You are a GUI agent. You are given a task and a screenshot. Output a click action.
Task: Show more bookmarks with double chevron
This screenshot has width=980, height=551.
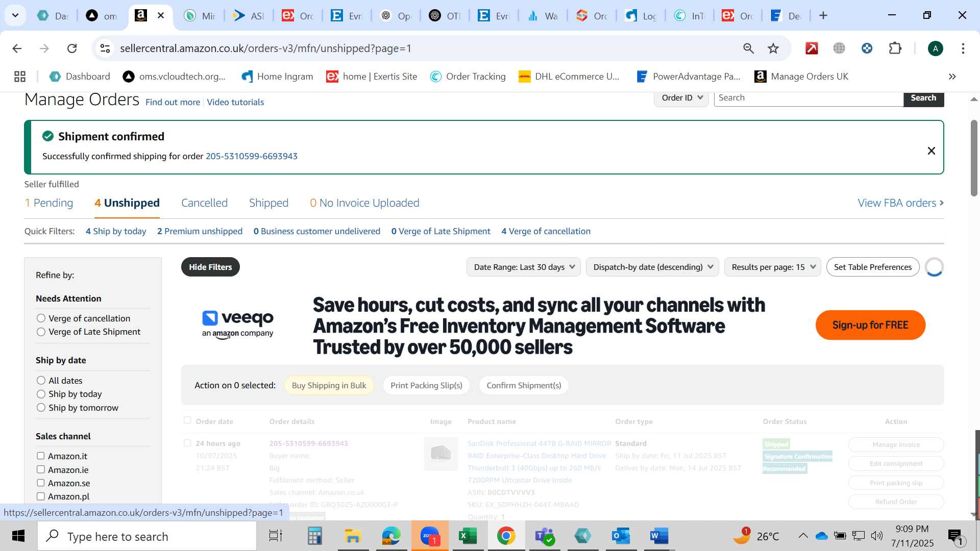(x=952, y=77)
